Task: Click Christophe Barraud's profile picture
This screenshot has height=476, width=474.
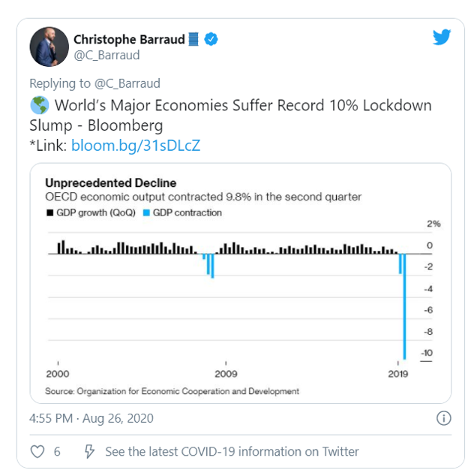Action: point(49,47)
